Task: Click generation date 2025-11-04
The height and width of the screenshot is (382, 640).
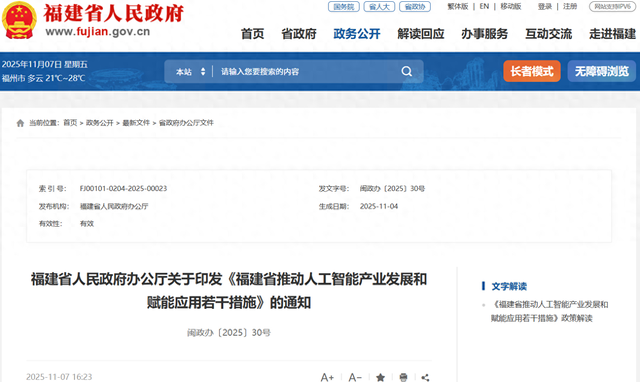Action: (x=379, y=207)
